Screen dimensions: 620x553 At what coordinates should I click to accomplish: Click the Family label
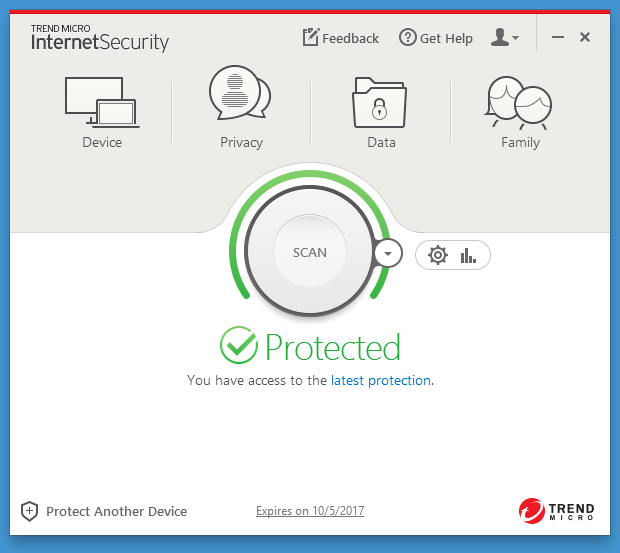520,142
